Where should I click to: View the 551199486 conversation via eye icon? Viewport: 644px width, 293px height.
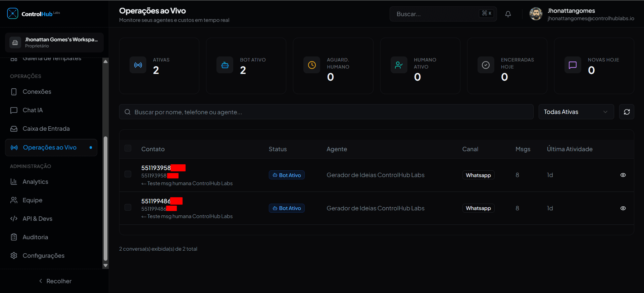(x=623, y=208)
